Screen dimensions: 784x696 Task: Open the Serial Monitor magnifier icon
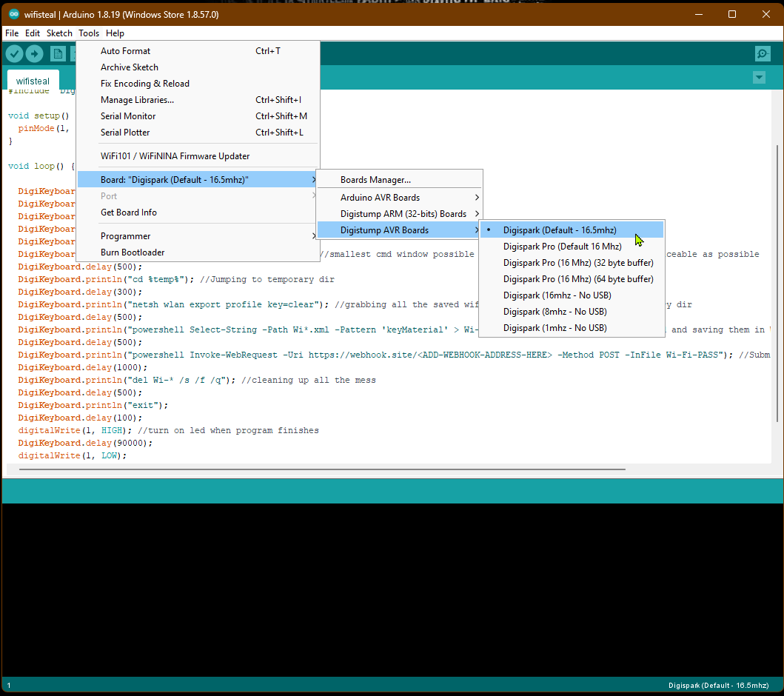(763, 53)
